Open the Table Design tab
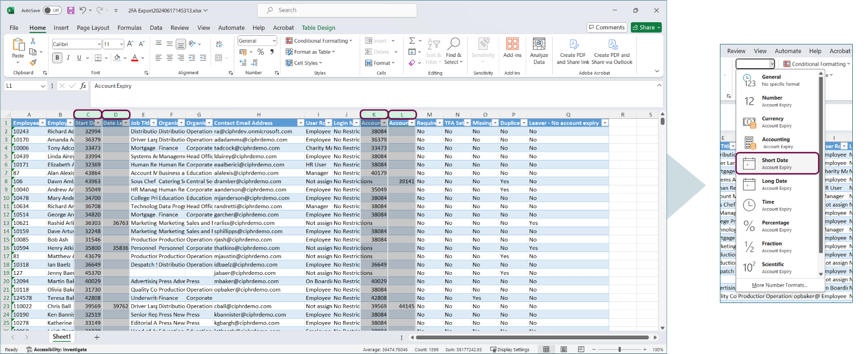868x354 pixels. [318, 28]
